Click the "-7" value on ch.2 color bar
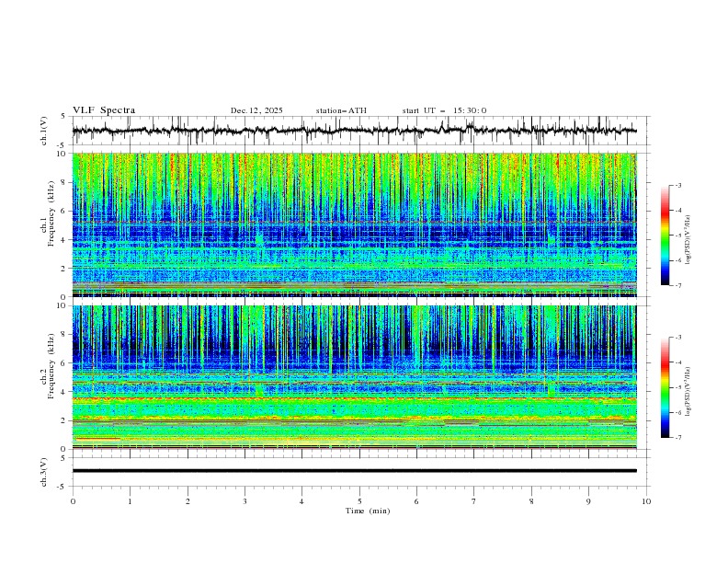Image resolution: width=728 pixels, height=563 pixels. pos(677,438)
